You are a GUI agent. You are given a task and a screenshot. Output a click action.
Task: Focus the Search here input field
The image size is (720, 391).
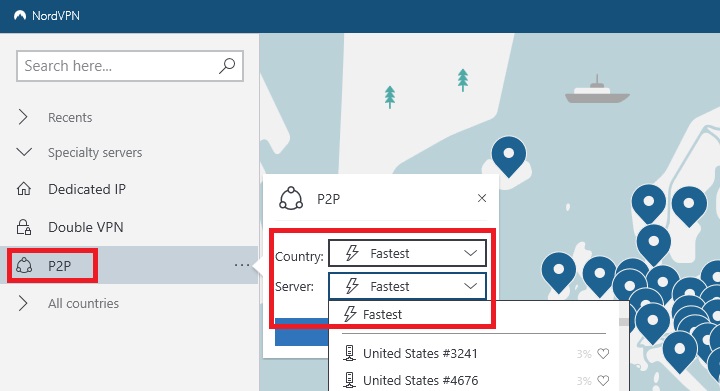pos(130,66)
